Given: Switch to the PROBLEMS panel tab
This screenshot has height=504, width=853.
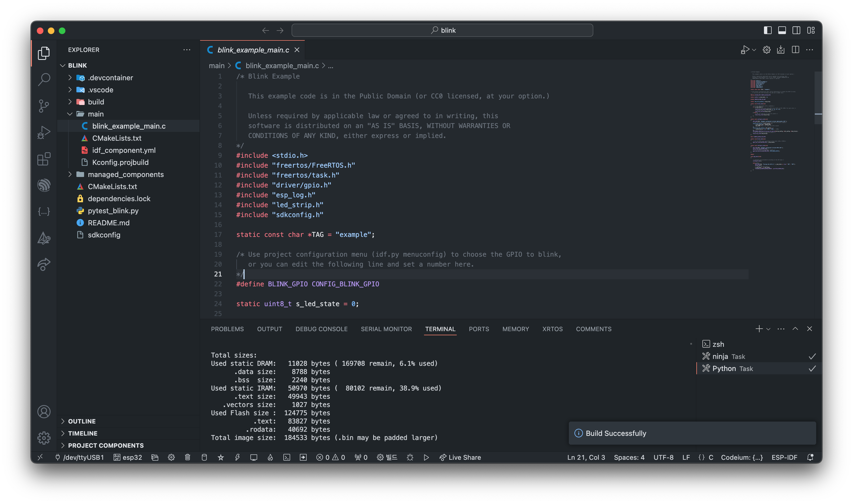Looking at the screenshot, I should 227,329.
